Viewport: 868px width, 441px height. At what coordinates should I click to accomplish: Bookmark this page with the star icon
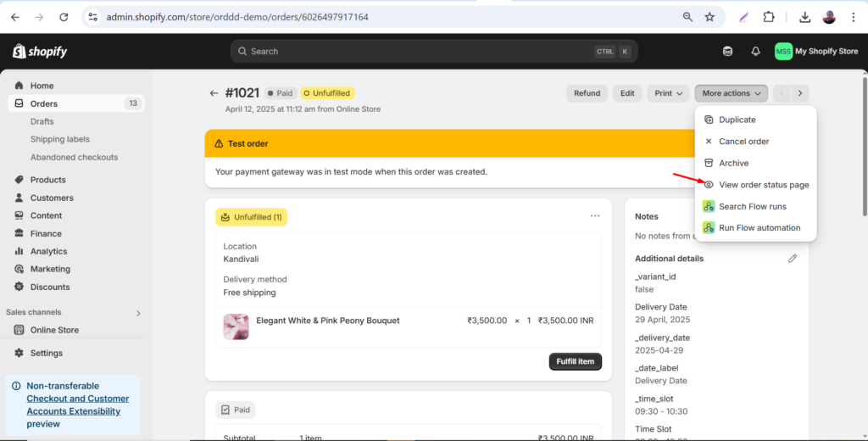pos(709,17)
